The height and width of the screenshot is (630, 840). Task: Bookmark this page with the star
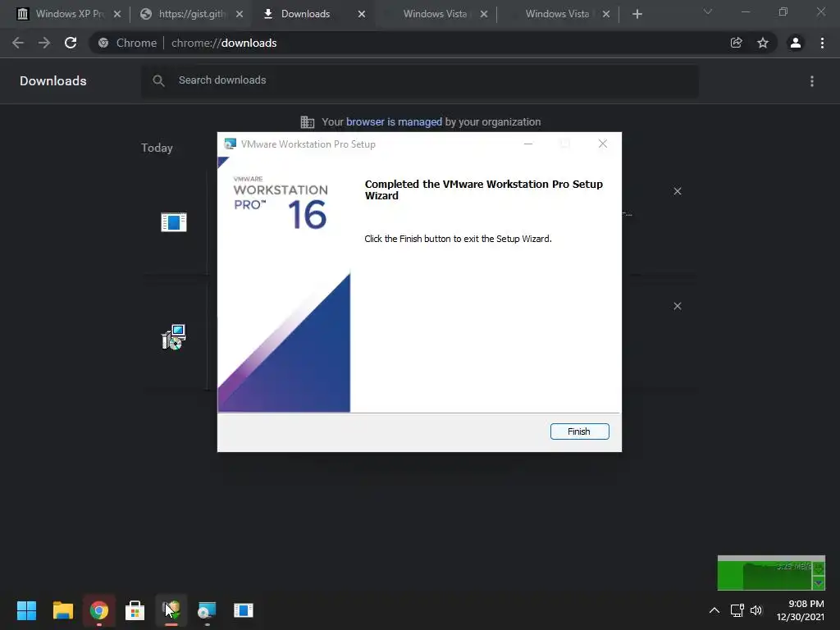click(763, 43)
